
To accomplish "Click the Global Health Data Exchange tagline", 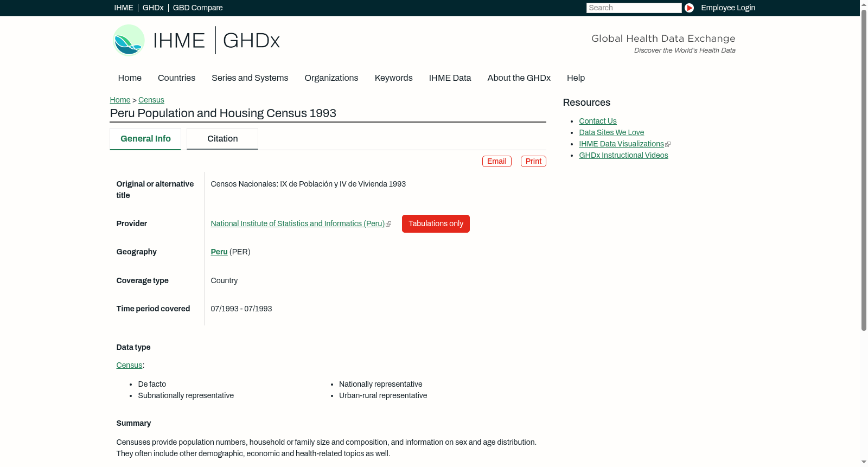I will pos(663,39).
